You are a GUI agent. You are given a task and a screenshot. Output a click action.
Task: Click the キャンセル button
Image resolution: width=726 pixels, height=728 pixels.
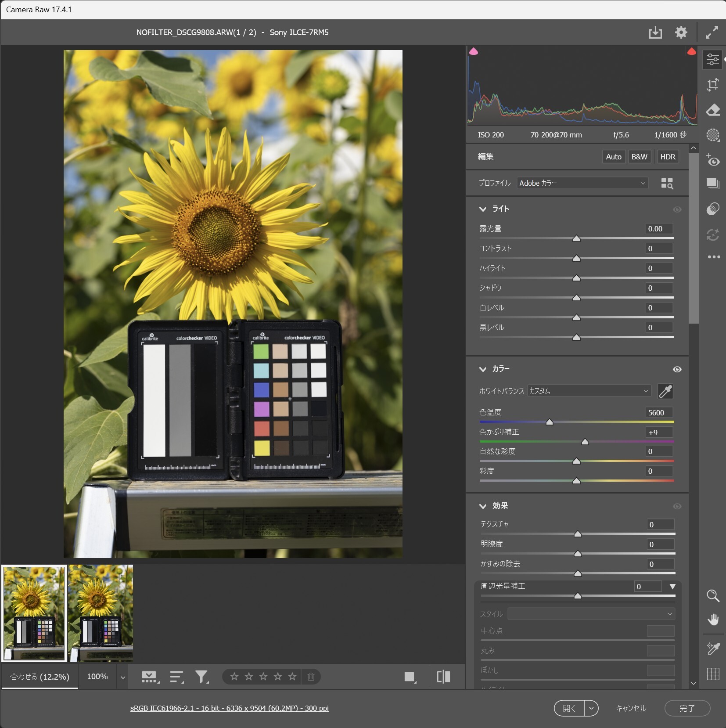631,708
